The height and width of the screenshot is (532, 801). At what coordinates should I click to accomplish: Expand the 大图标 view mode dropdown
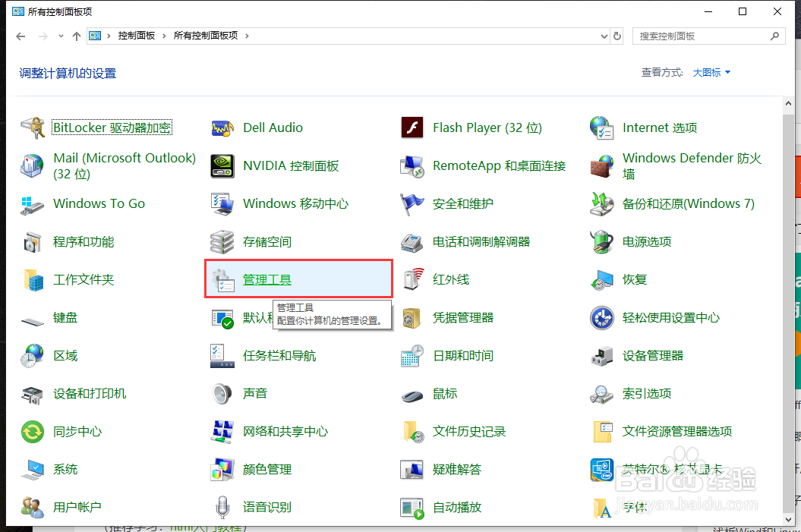tap(711, 73)
